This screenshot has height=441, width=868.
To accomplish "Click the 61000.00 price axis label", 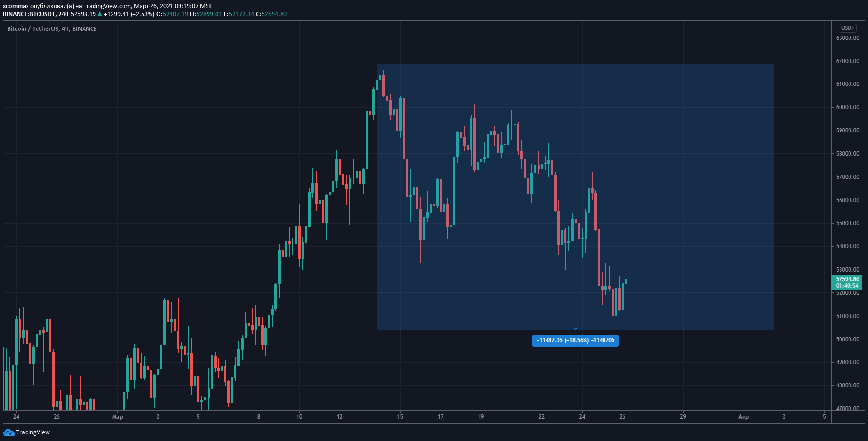I will tap(848, 84).
